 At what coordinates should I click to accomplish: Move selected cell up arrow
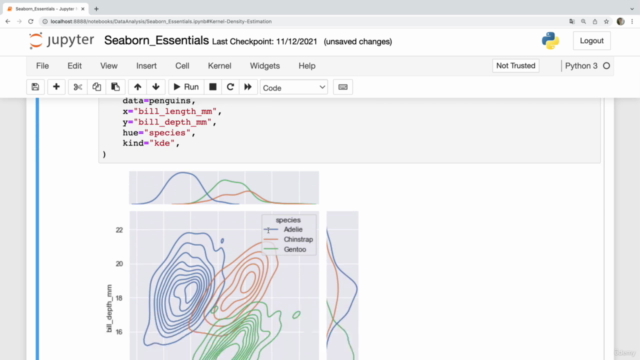click(x=138, y=87)
